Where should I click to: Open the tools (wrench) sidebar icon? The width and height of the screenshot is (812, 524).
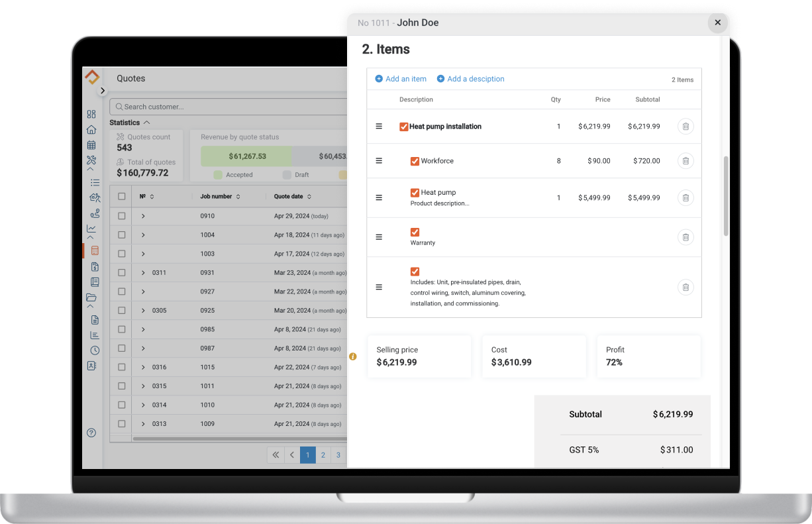point(91,160)
